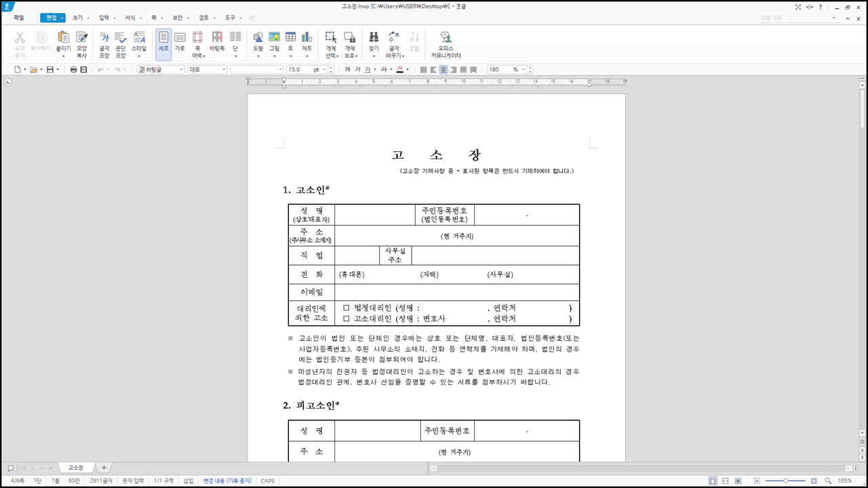Open the 도구 menu
Viewport: 868px width, 488px height.
230,18
